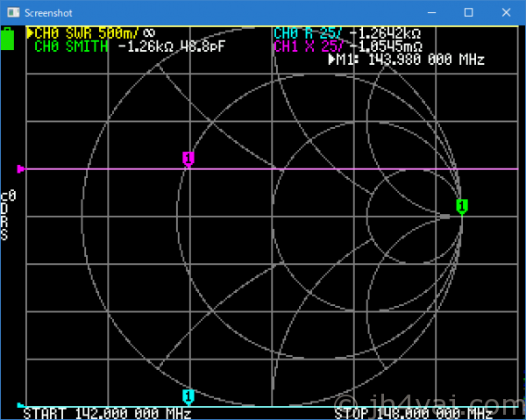Viewport: 526px width, 420px height.
Task: Click the cyan marker 1 near the bottom
Action: [x=188, y=397]
